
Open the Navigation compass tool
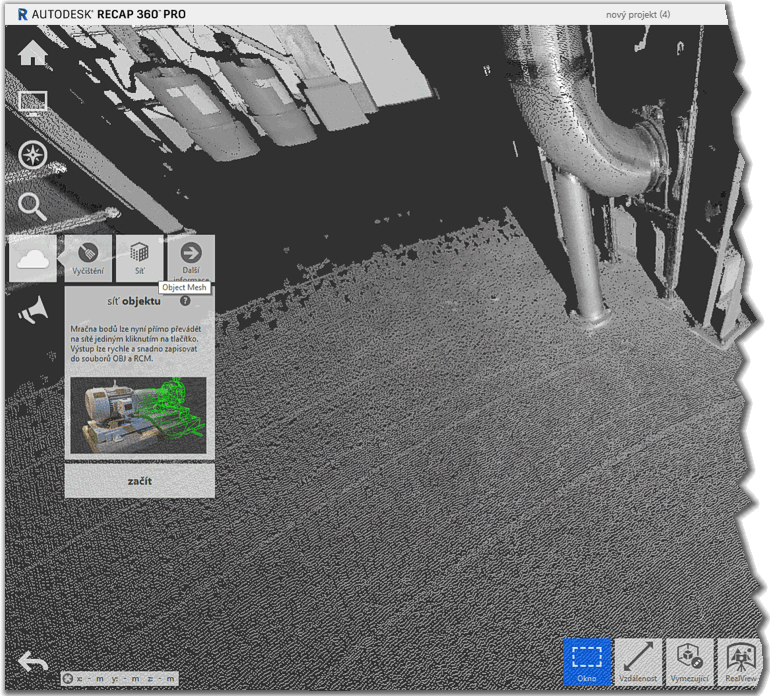[x=33, y=155]
